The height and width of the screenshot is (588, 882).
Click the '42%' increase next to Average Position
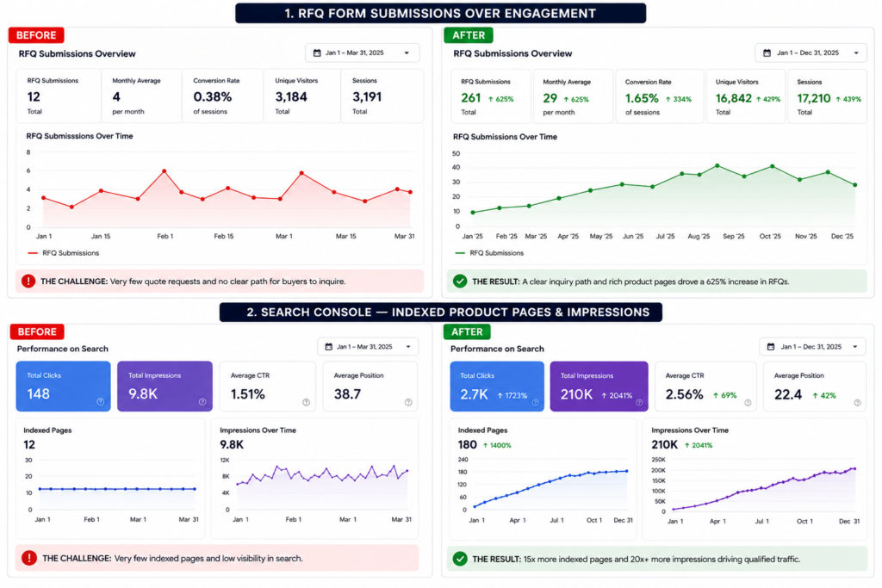tap(824, 395)
